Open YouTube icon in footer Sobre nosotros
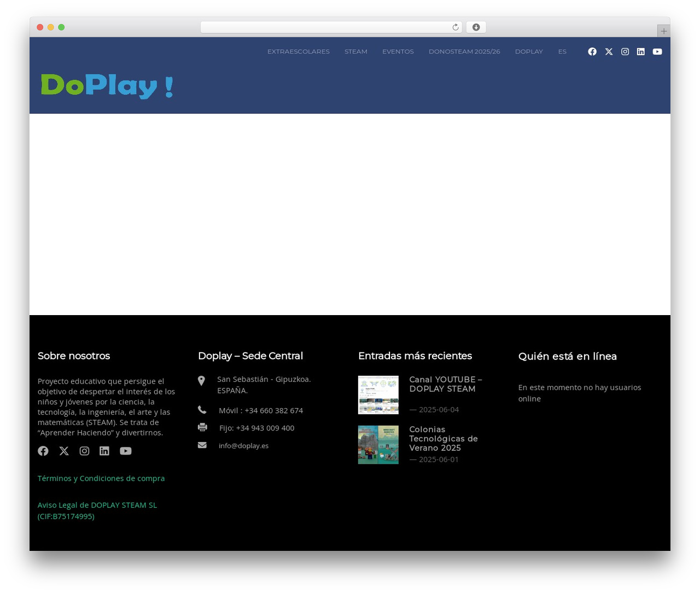Image resolution: width=700 pixels, height=593 pixels. pos(126,451)
